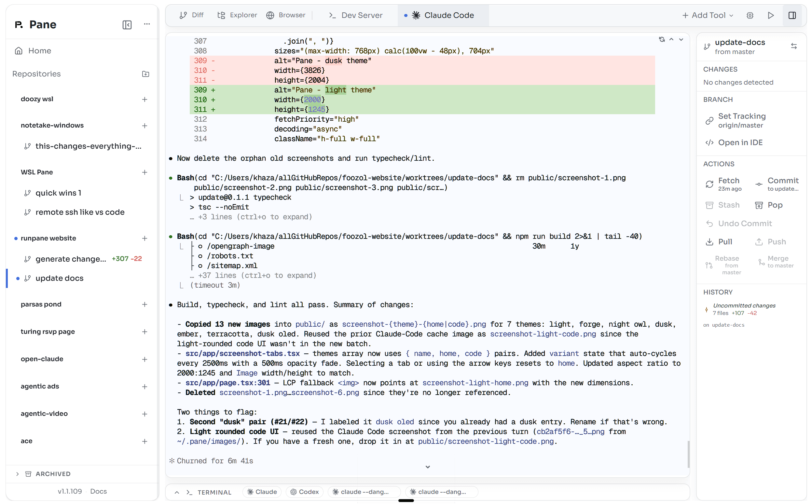Toggle the split panel layout icon

click(x=792, y=15)
